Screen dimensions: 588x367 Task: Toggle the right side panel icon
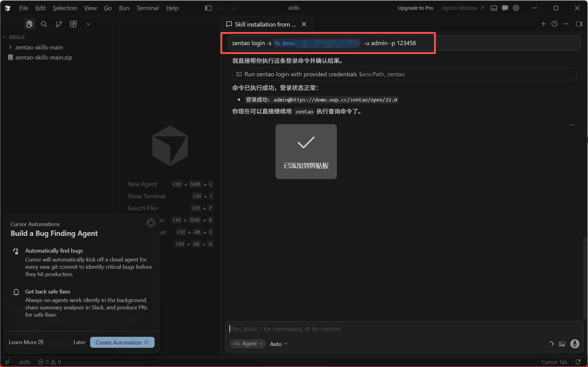(579, 24)
